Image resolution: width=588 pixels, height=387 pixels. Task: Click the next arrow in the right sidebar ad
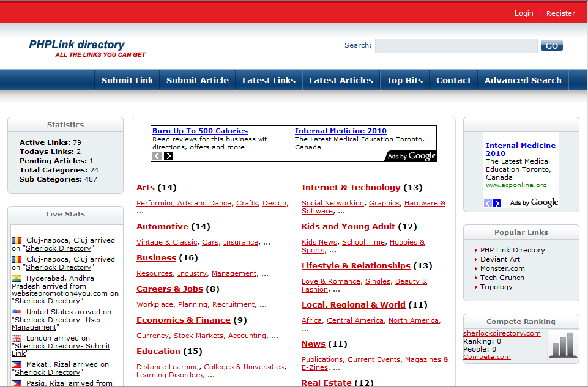(x=497, y=203)
